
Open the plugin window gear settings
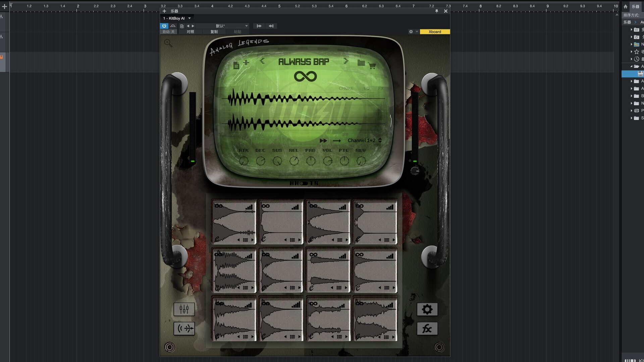(411, 32)
